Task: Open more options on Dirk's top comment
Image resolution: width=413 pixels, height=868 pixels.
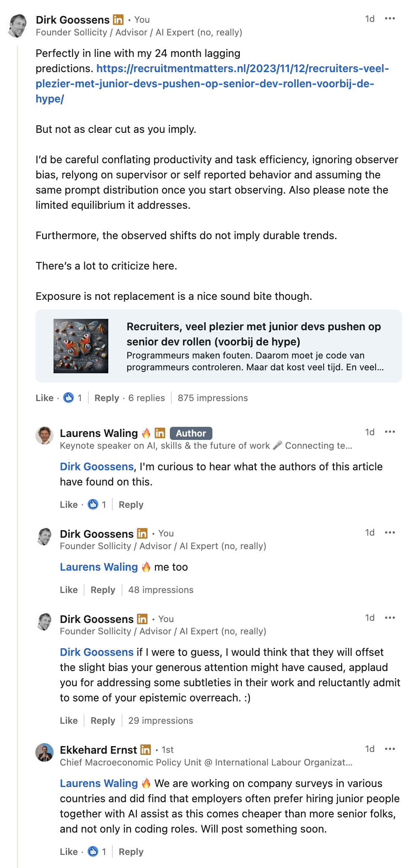Action: coord(390,19)
